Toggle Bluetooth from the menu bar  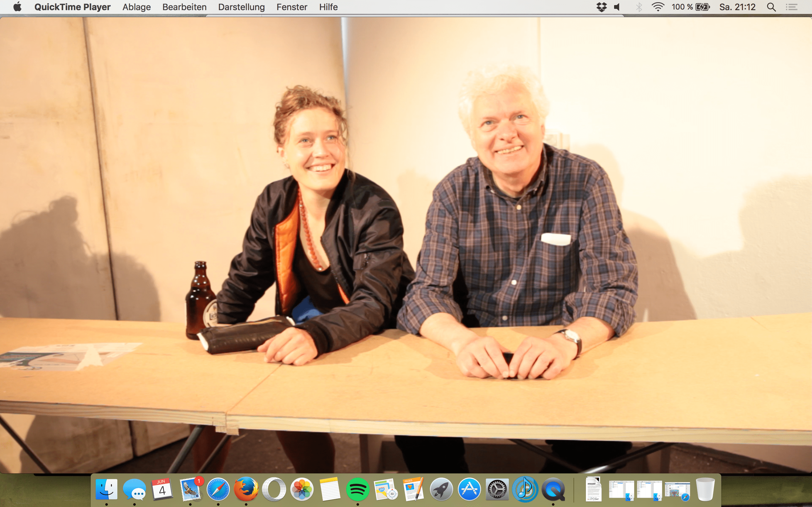[639, 7]
